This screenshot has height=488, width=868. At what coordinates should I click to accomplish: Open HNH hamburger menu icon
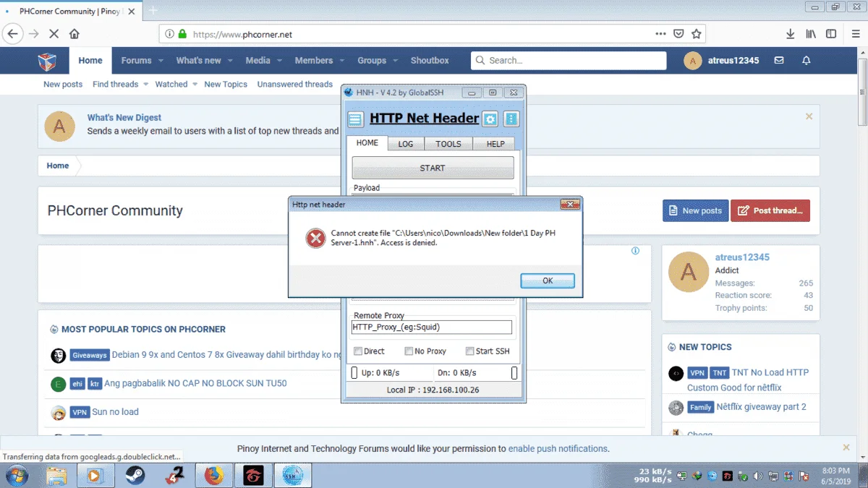[x=355, y=119]
